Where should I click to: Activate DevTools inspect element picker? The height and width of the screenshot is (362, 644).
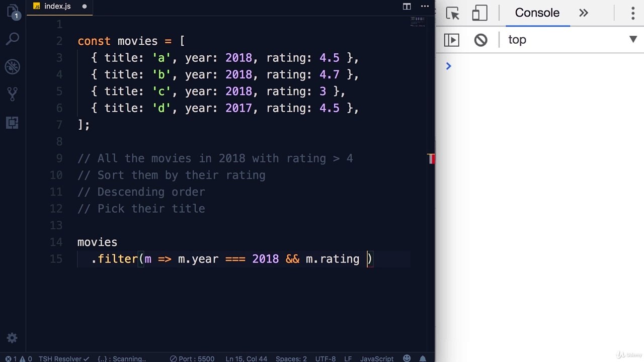[453, 13]
